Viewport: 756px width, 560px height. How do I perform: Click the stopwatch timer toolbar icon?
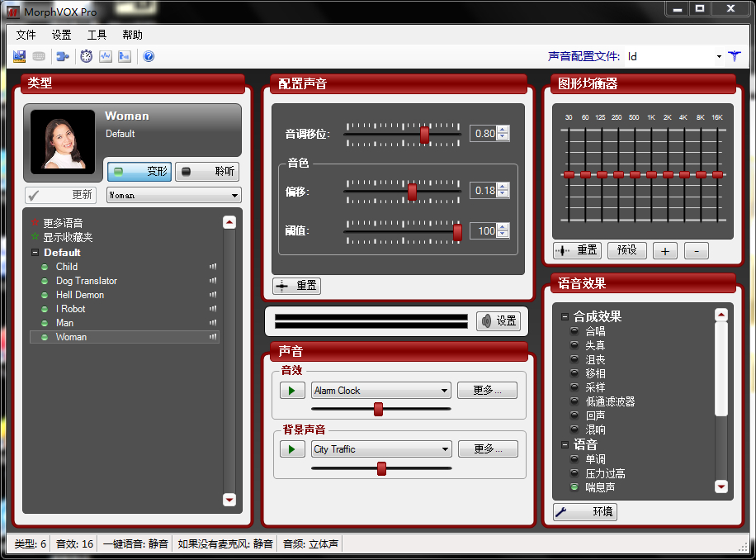87,56
